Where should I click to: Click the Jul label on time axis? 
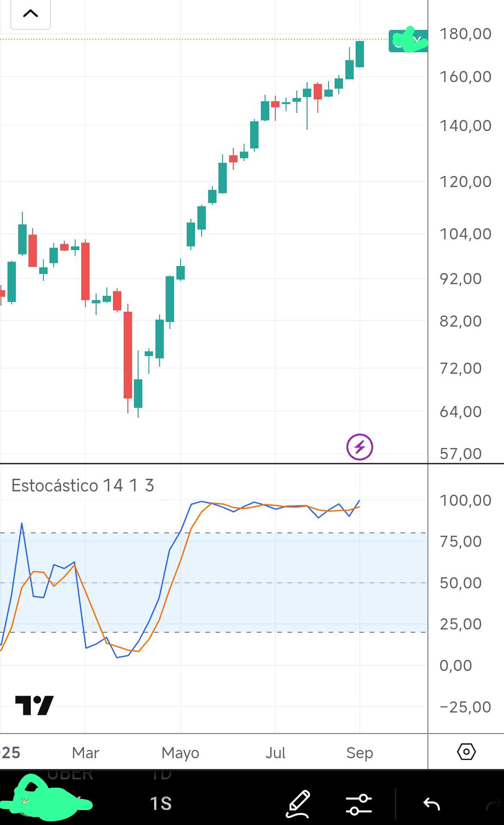[x=275, y=753]
